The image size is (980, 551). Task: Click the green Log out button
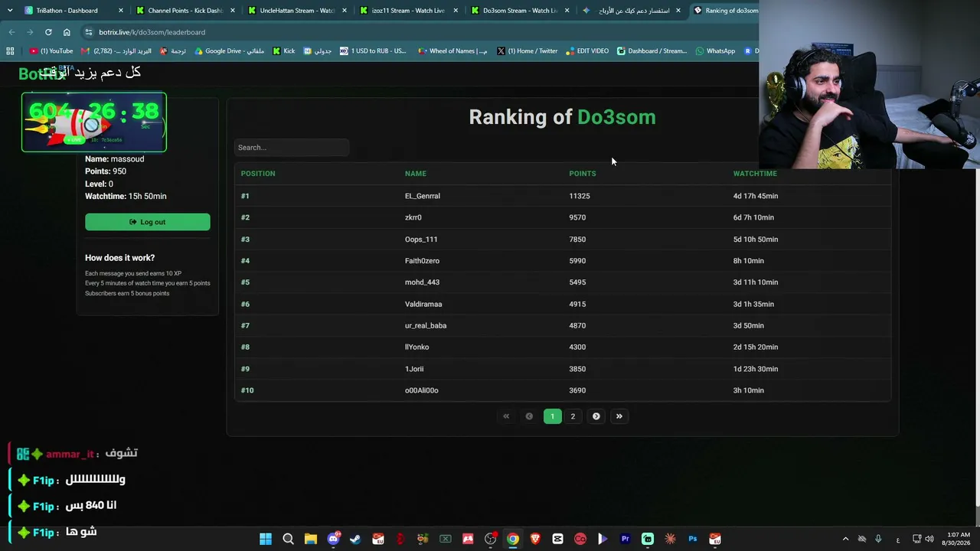[x=148, y=222]
